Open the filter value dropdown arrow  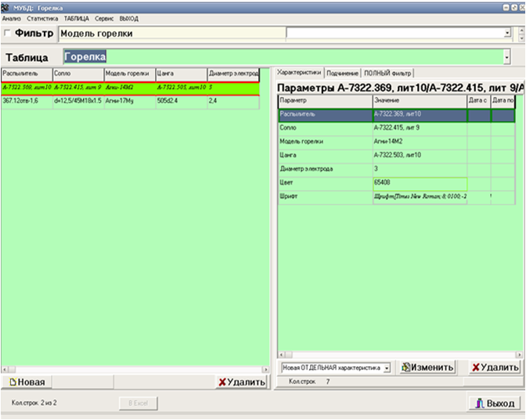click(507, 33)
